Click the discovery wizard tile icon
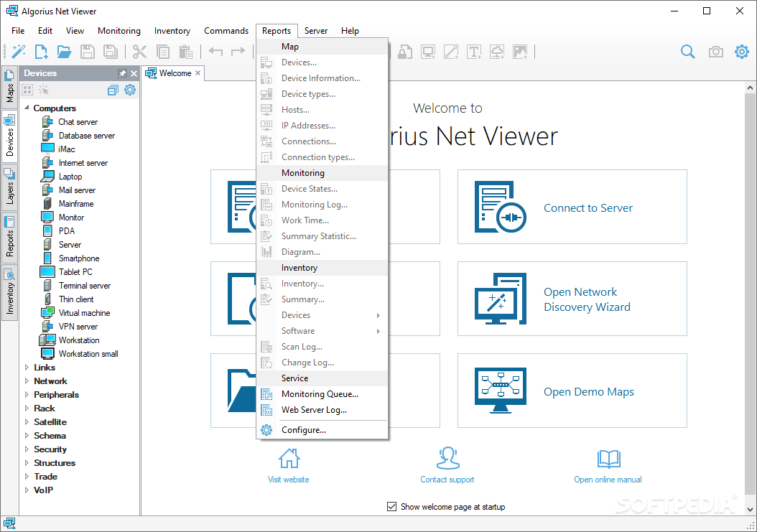Screen dimensions: 757x532 coord(500,299)
